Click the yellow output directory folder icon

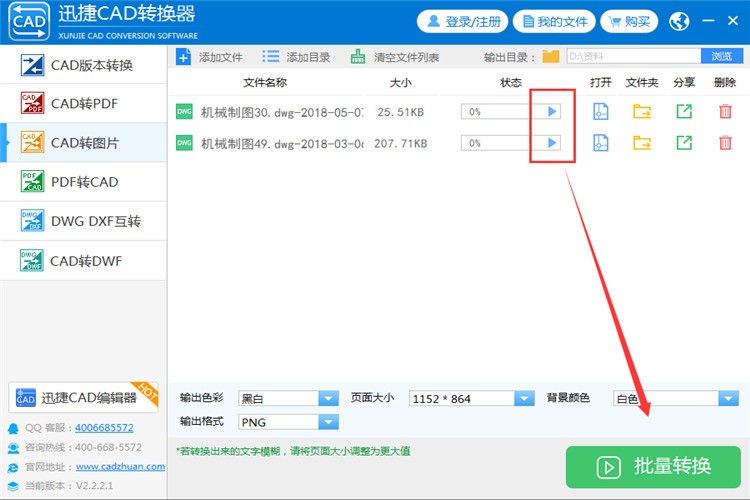[551, 56]
